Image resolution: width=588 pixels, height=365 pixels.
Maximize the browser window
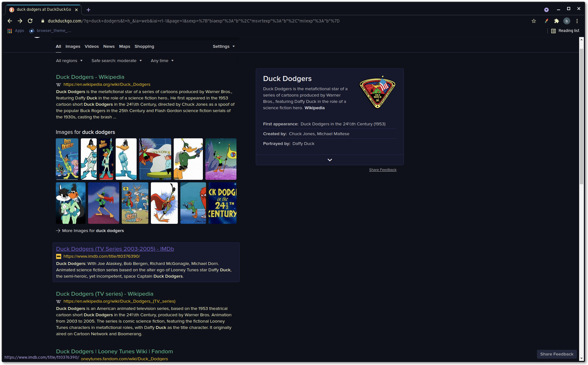569,9
